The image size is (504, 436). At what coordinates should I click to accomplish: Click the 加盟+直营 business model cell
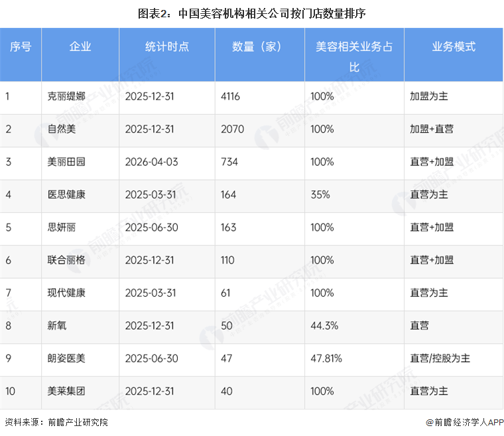pos(432,129)
